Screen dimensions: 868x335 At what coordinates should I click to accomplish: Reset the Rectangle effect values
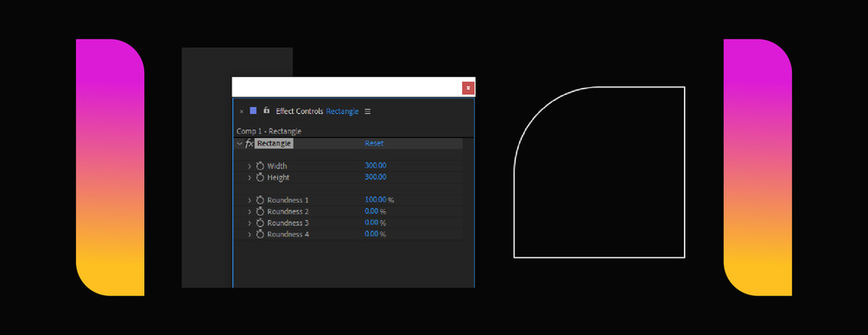click(x=374, y=143)
